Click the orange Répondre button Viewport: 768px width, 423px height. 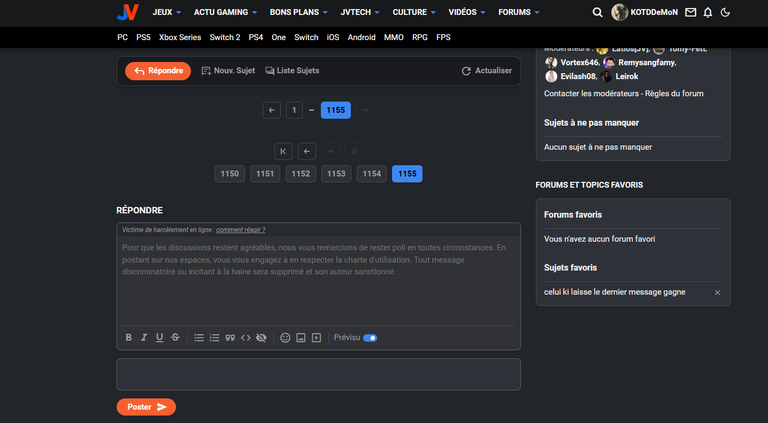point(158,71)
